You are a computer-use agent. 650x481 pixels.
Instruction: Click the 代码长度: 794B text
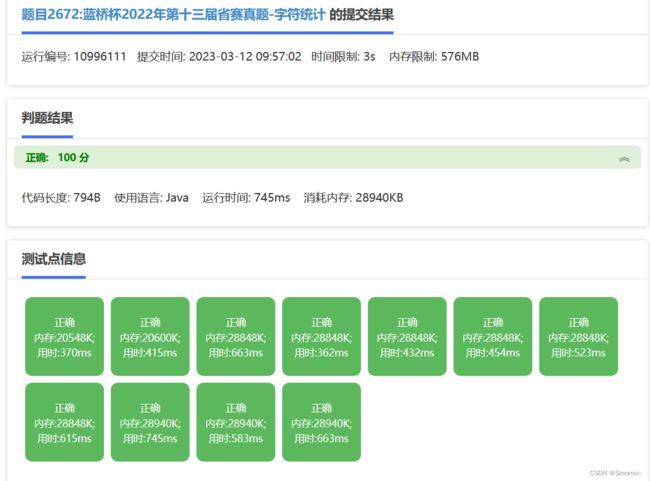coord(61,197)
